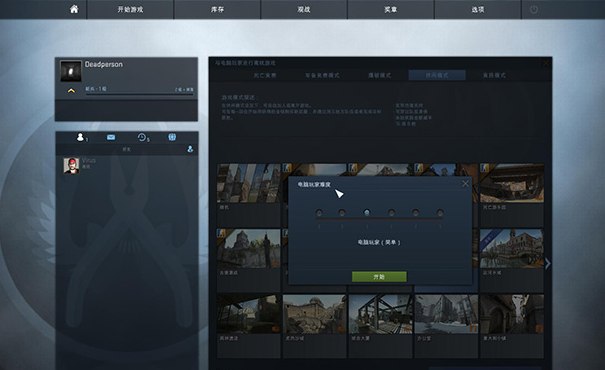Go to the home screen icon
The width and height of the screenshot is (605, 370).
[x=74, y=9]
